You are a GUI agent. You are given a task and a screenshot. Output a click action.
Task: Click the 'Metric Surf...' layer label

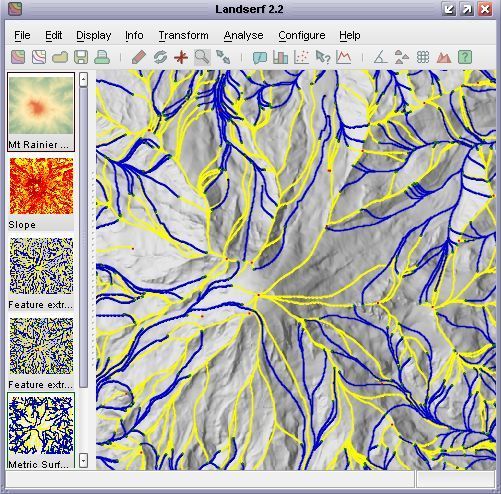pos(38,464)
